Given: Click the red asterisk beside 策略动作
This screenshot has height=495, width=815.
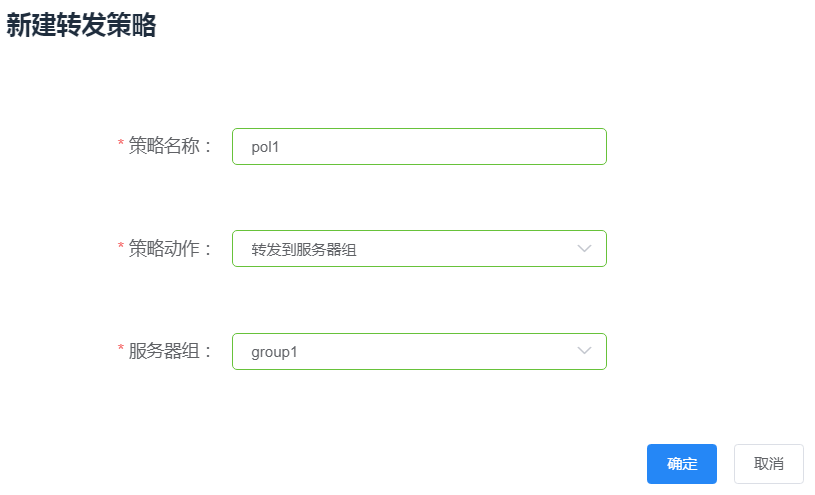Looking at the screenshot, I should point(121,249).
